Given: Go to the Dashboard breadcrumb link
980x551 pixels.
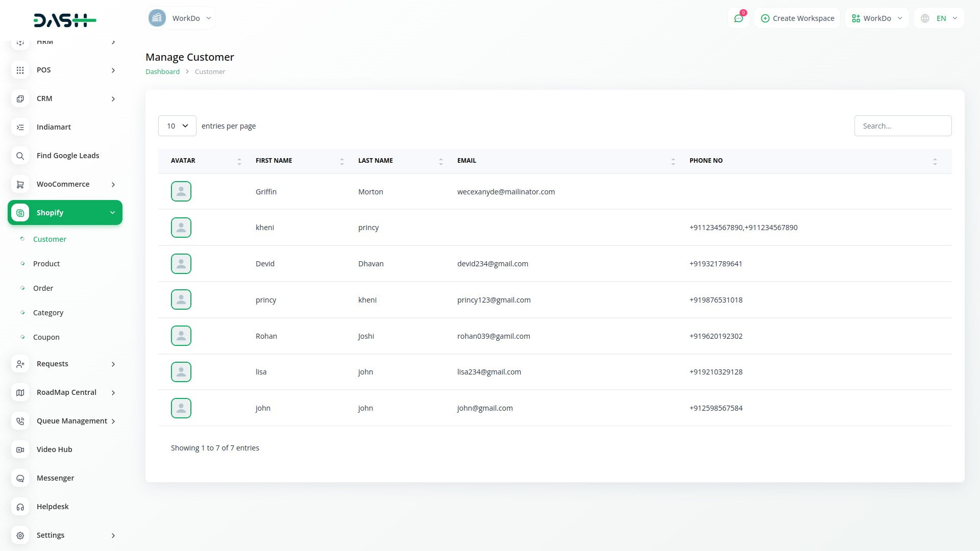Looking at the screenshot, I should pos(162,72).
